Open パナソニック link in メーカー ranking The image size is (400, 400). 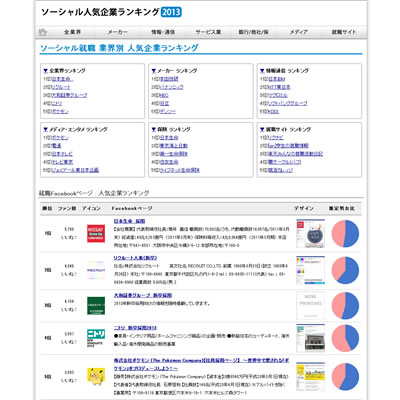coord(172,87)
